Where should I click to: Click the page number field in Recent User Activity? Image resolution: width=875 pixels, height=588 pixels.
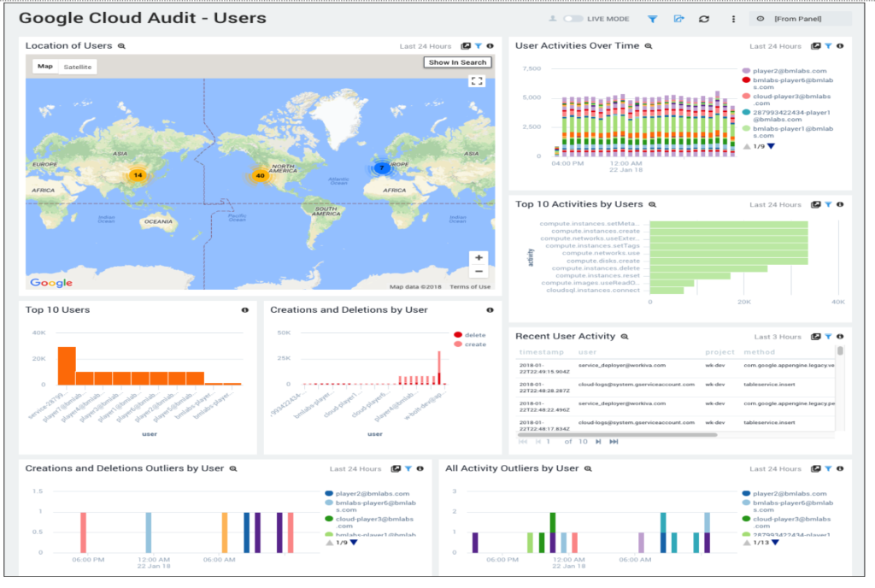[549, 442]
